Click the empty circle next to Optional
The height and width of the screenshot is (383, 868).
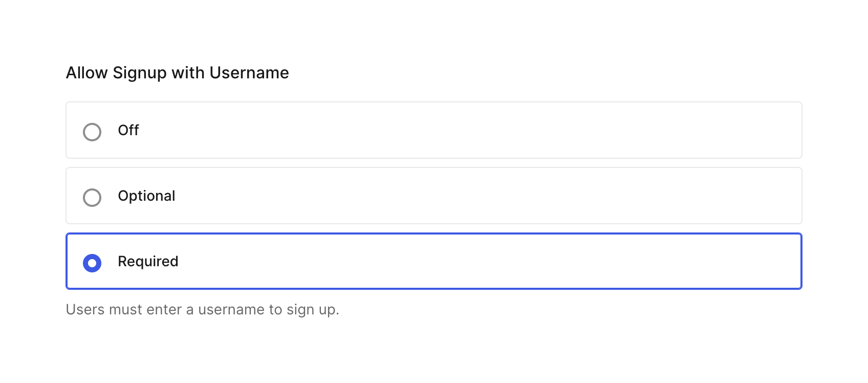coord(92,197)
